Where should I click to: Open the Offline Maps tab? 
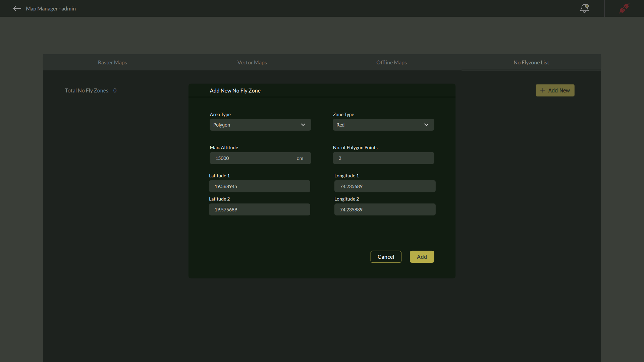[x=391, y=62]
